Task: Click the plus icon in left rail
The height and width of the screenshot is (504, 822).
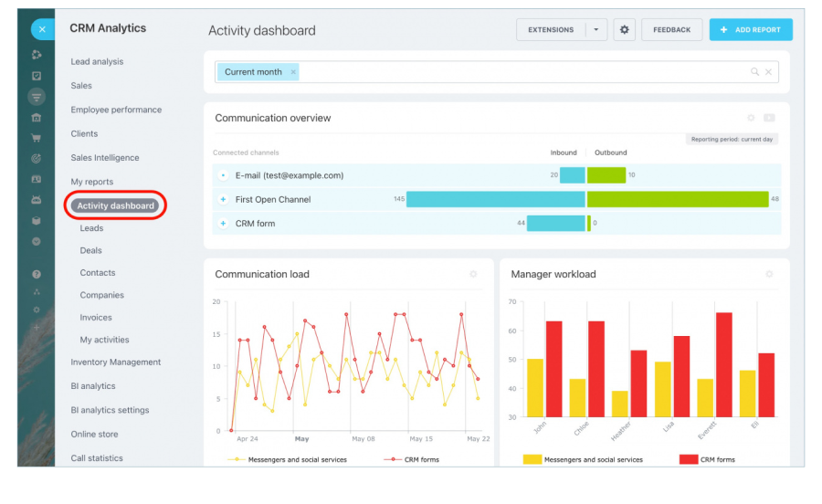Action: pyautogui.click(x=37, y=328)
